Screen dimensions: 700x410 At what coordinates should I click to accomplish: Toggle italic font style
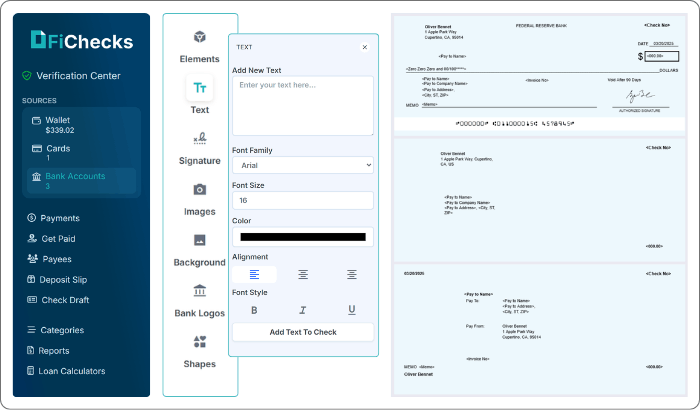tap(303, 310)
